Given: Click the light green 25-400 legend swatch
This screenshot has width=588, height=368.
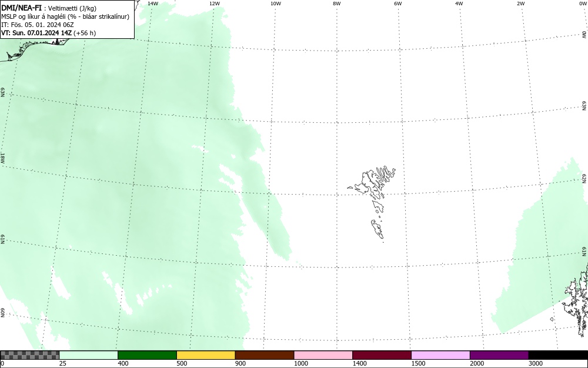Looking at the screenshot, I should pos(89,355).
